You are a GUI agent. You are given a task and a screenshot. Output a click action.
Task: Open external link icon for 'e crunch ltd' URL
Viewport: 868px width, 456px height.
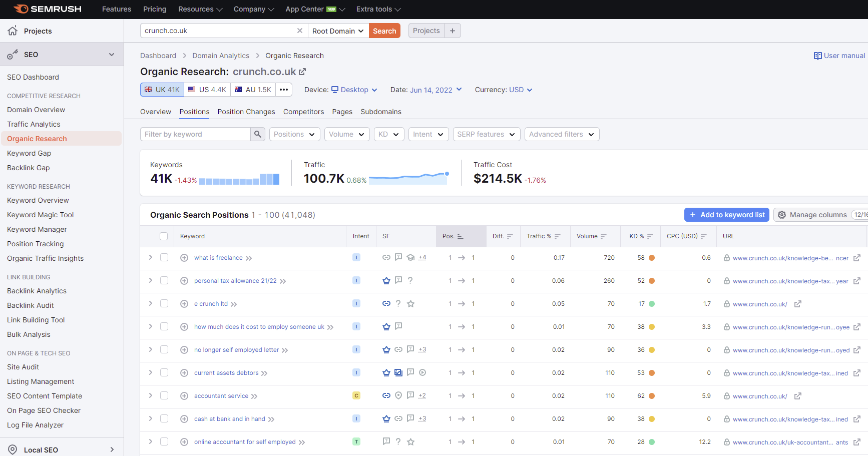tap(798, 304)
